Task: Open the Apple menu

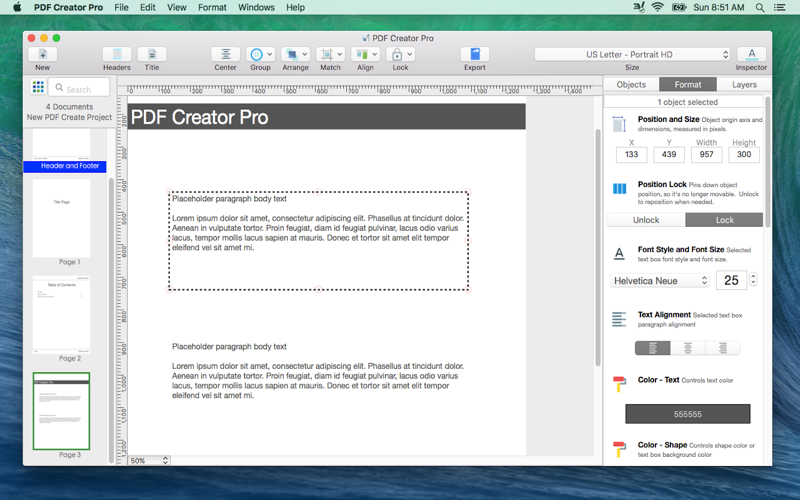Action: [17, 7]
